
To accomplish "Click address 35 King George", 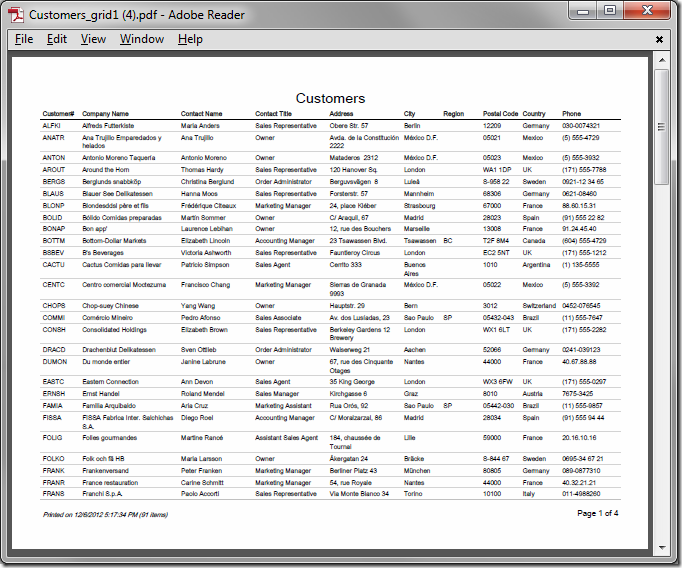I will coord(352,382).
